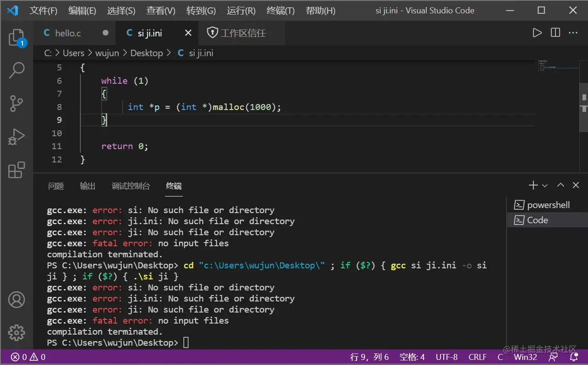Change line endings via CRLF status item
Viewport: 588px width, 365px height.
pyautogui.click(x=478, y=357)
